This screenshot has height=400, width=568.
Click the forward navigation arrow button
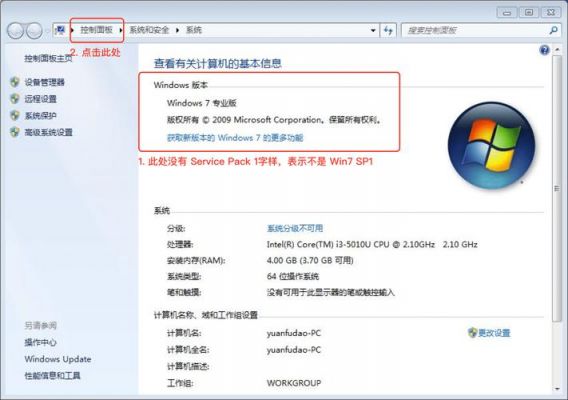(34, 31)
